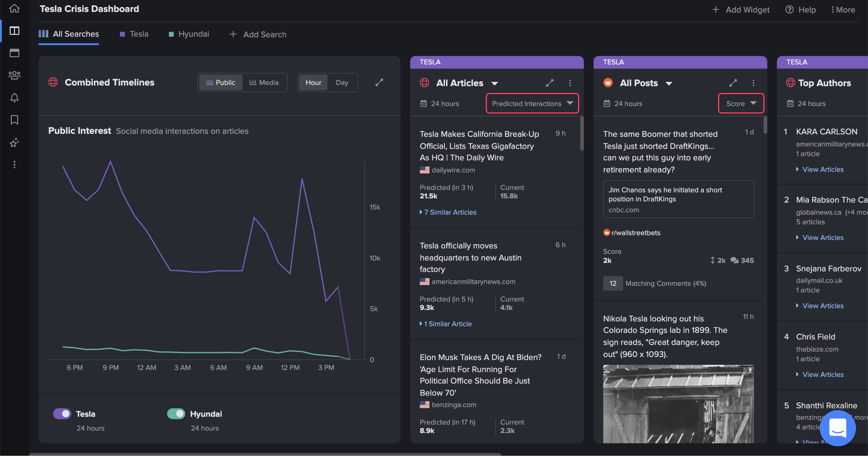Open All Articles widget three-dot options
Image resolution: width=868 pixels, height=457 pixels.
point(570,83)
